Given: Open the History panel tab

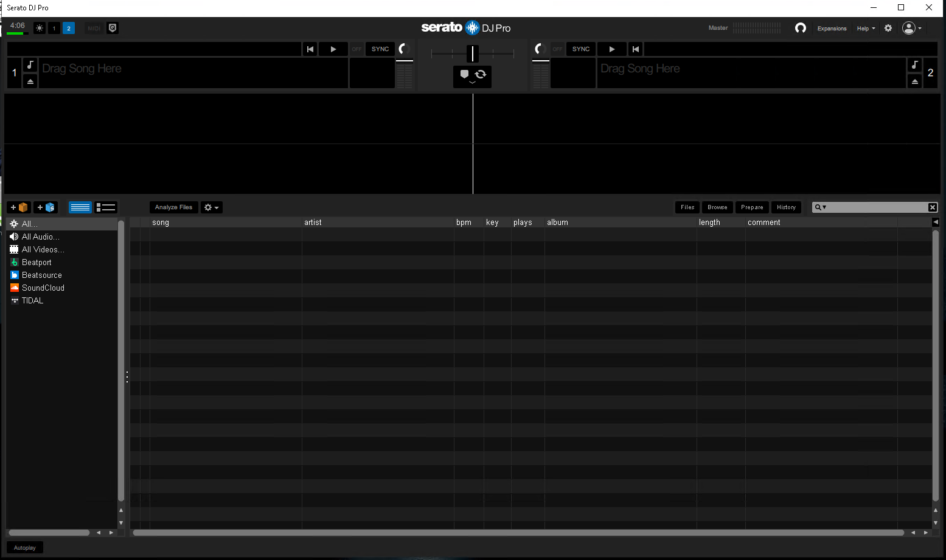Looking at the screenshot, I should coord(786,207).
